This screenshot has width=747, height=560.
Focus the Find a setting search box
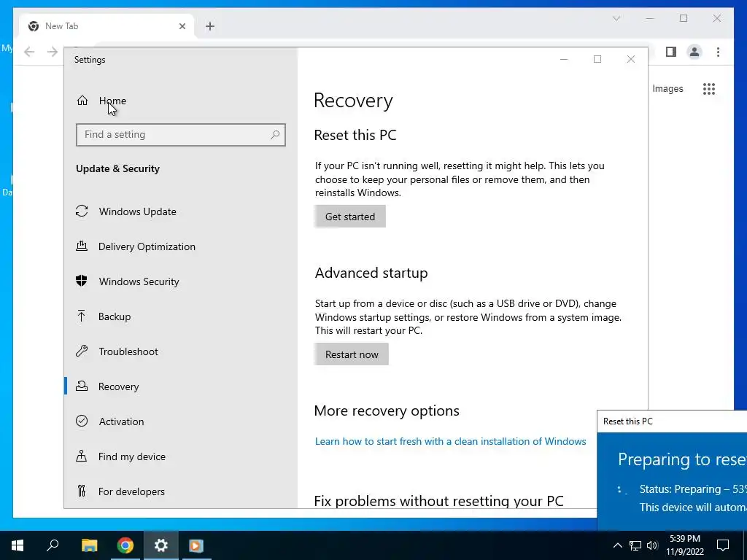(181, 135)
